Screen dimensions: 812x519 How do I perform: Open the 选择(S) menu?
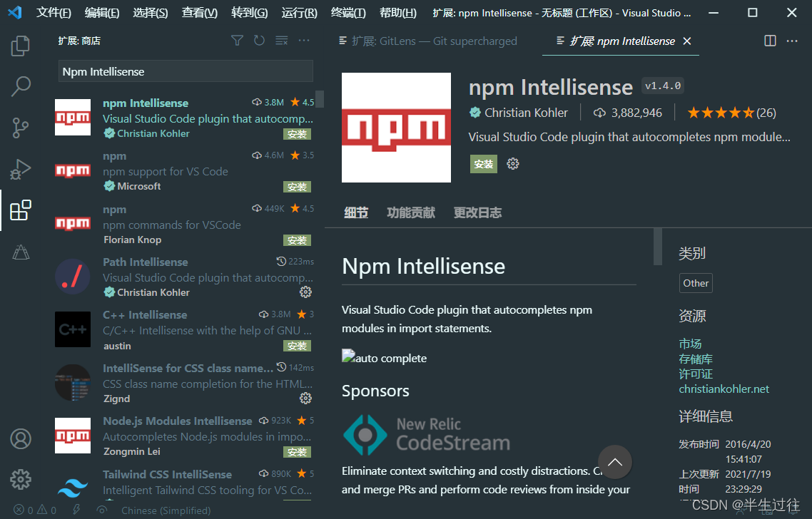150,13
